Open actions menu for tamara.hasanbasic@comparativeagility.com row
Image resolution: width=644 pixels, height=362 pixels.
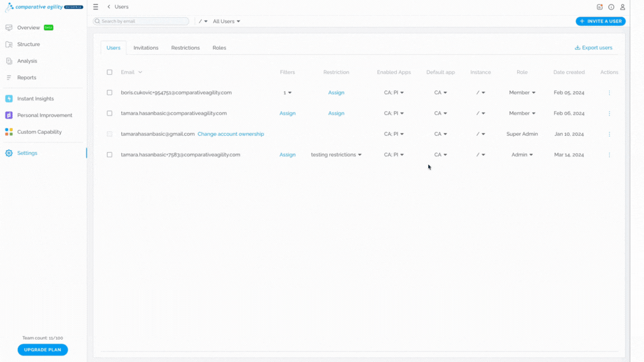tap(609, 113)
